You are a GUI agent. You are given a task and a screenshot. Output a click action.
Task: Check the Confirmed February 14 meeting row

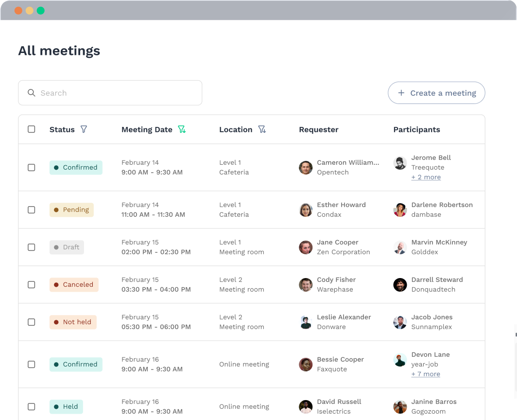pyautogui.click(x=32, y=167)
